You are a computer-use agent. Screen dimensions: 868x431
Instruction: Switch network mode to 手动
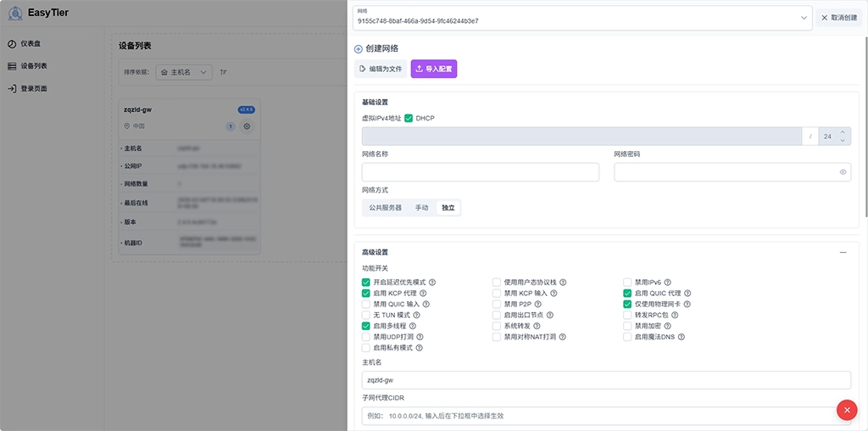click(x=421, y=207)
